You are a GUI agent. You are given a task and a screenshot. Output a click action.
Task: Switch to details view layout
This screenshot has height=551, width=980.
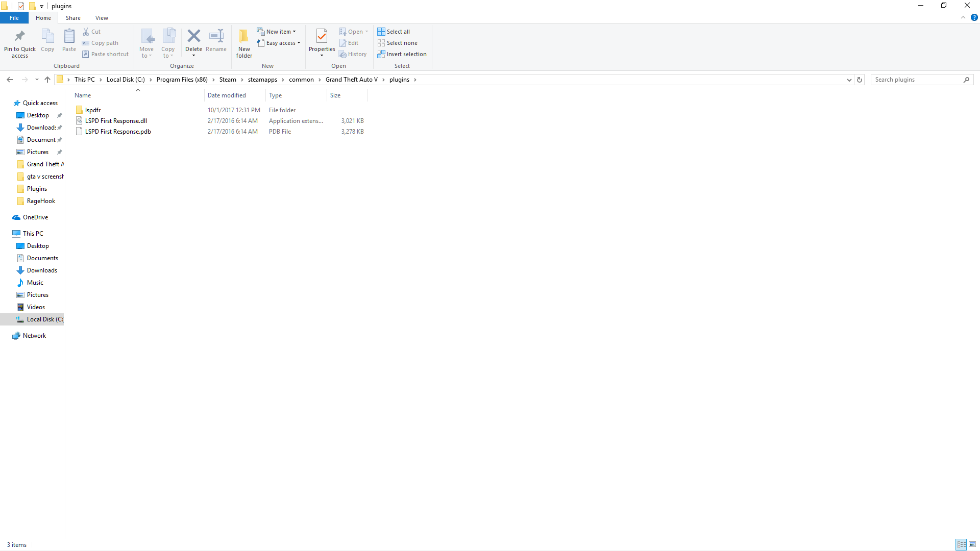[x=961, y=544]
